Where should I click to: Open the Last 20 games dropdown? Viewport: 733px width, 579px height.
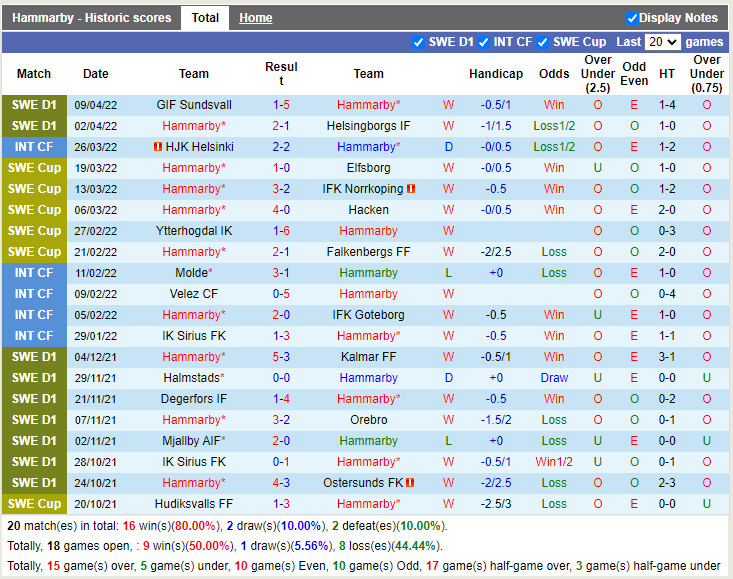coord(662,42)
